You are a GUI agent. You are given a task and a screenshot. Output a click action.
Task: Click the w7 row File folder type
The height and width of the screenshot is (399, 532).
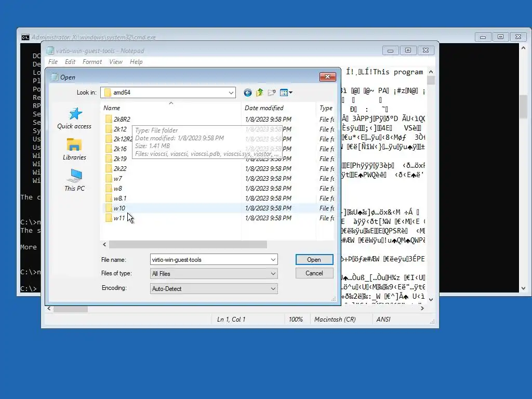(327, 179)
